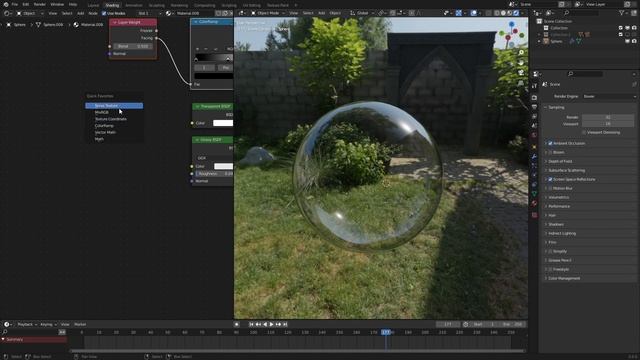Select Texture Coordinate in Quick Favorites
The height and width of the screenshot is (360, 640).
pyautogui.click(x=111, y=119)
